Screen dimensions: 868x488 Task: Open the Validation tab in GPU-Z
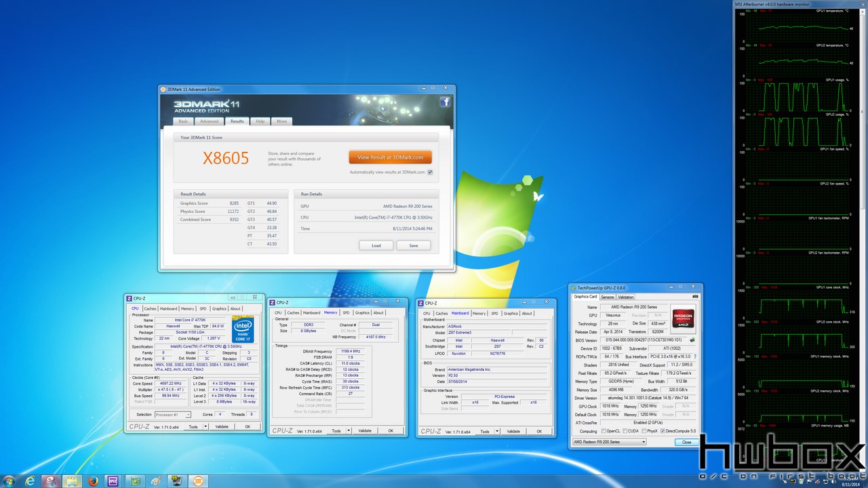pyautogui.click(x=626, y=297)
